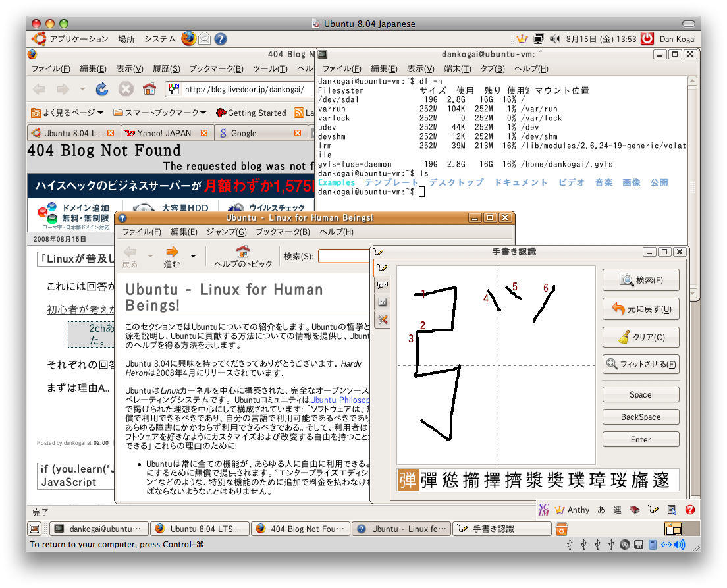This screenshot has height=588, width=727.
Task: Open terminal 端末(T) menu
Action: 457,68
